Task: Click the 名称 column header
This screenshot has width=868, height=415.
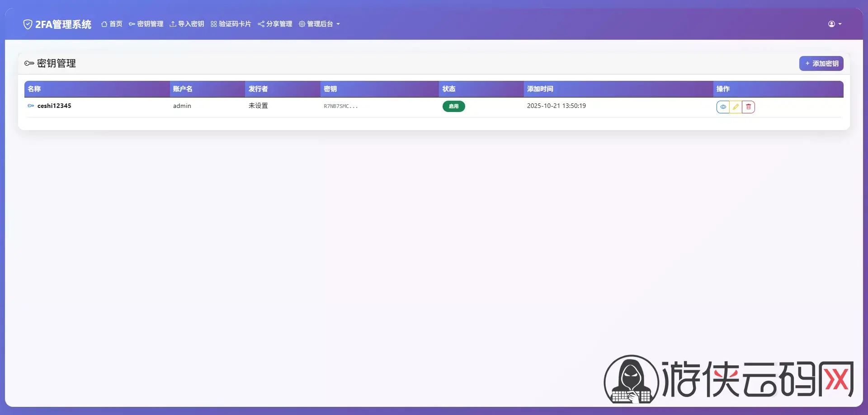Action: tap(34, 89)
